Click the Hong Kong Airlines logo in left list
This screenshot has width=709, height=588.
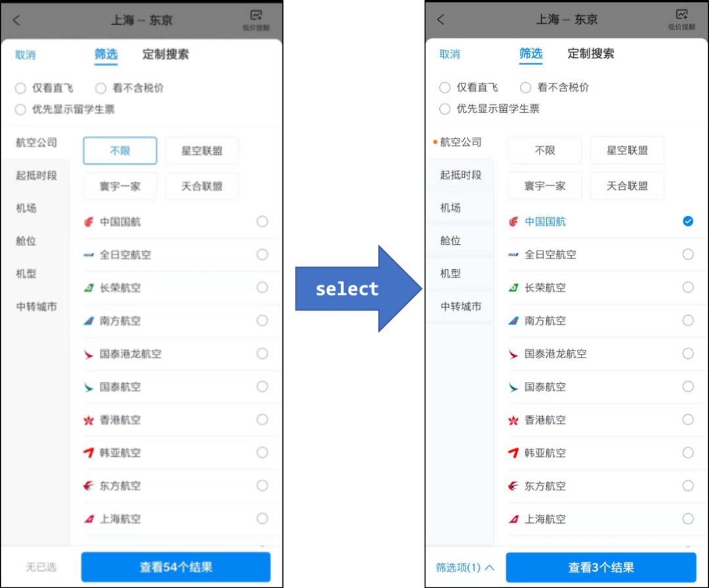pos(89,420)
